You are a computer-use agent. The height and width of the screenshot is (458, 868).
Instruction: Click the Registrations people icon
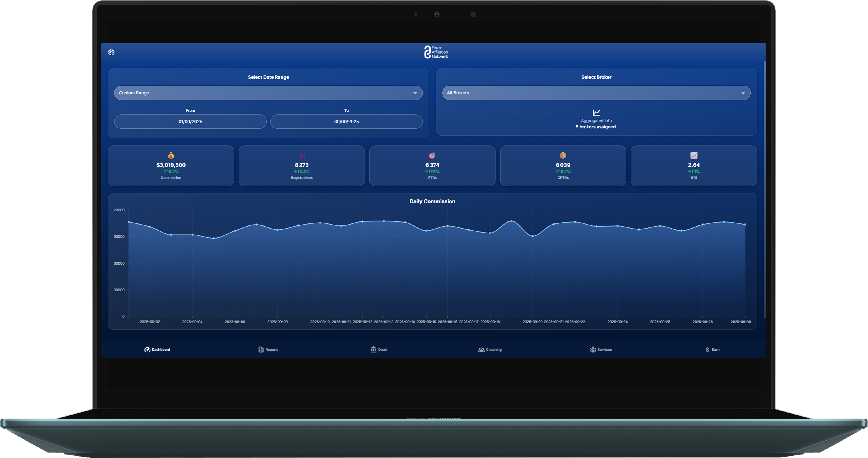click(302, 156)
